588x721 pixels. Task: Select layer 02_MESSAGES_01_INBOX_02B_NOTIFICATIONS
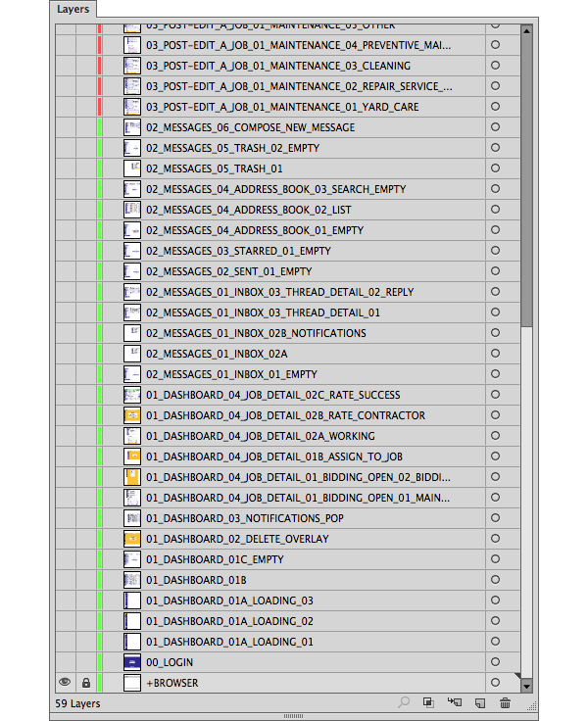pyautogui.click(x=256, y=333)
